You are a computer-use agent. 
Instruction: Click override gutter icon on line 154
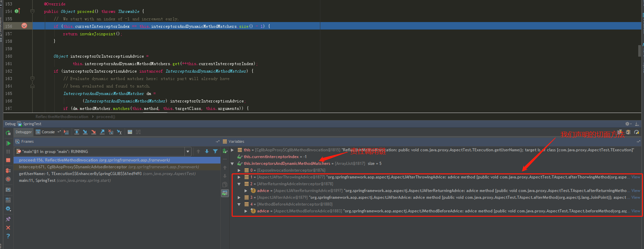[x=17, y=11]
